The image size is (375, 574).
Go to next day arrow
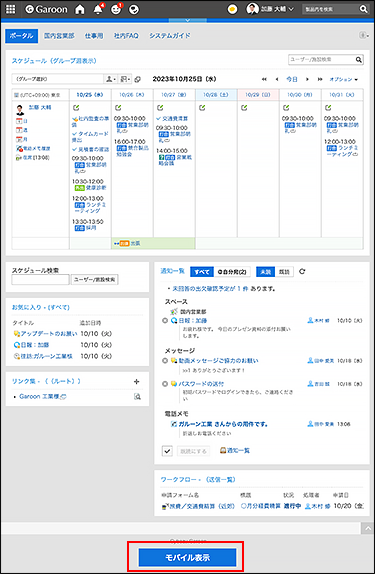[x=307, y=79]
